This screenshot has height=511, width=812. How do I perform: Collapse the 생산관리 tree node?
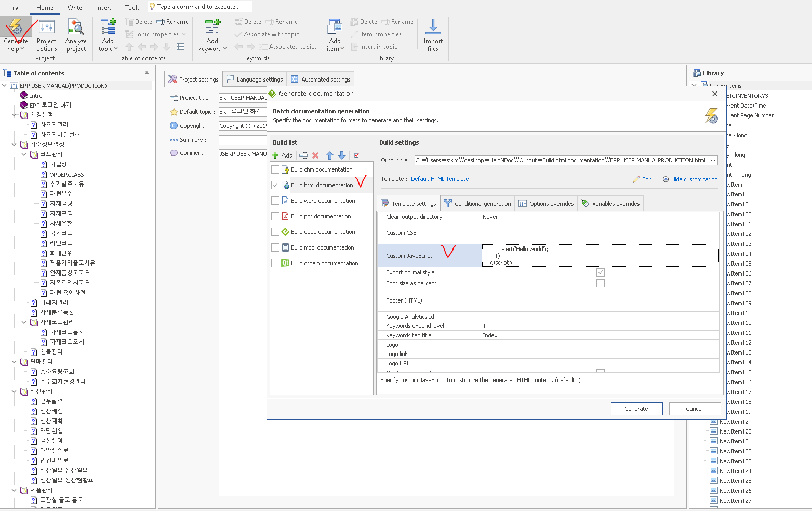(14, 391)
